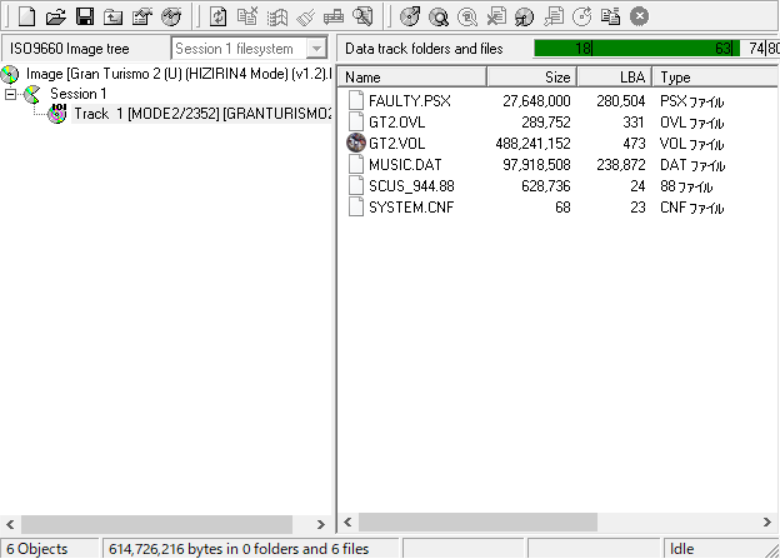The height and width of the screenshot is (558, 780).
Task: Select the SYSTEM.CNF file
Action: [x=411, y=207]
